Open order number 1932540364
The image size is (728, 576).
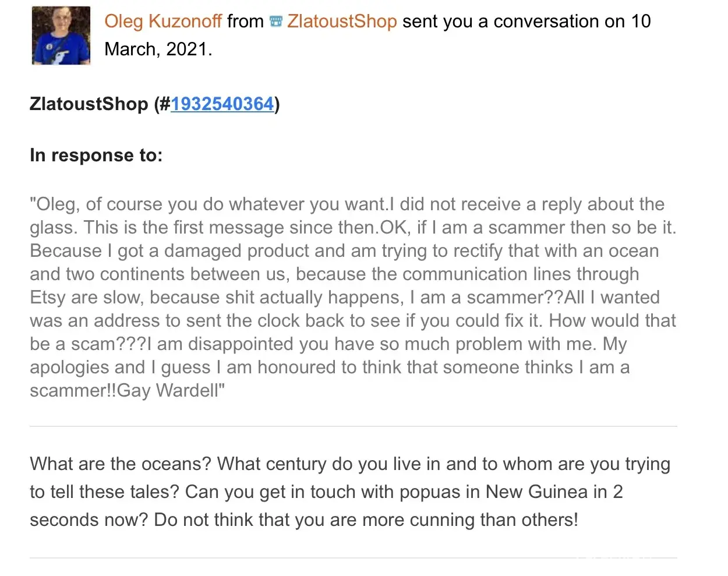222,104
